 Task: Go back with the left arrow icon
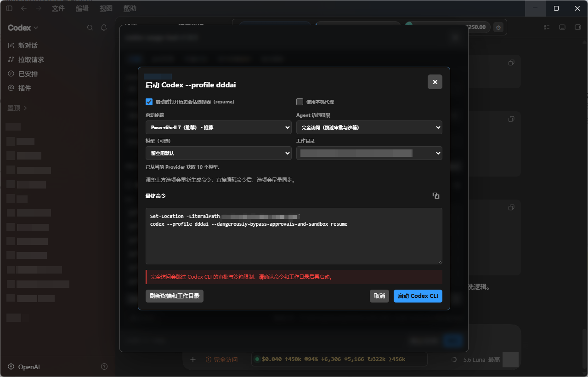23,8
